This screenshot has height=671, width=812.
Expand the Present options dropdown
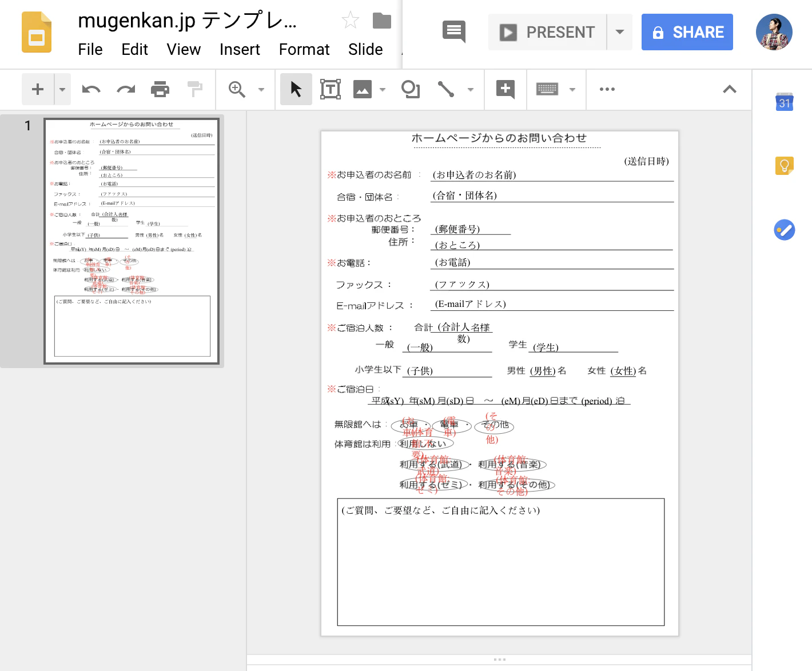620,32
